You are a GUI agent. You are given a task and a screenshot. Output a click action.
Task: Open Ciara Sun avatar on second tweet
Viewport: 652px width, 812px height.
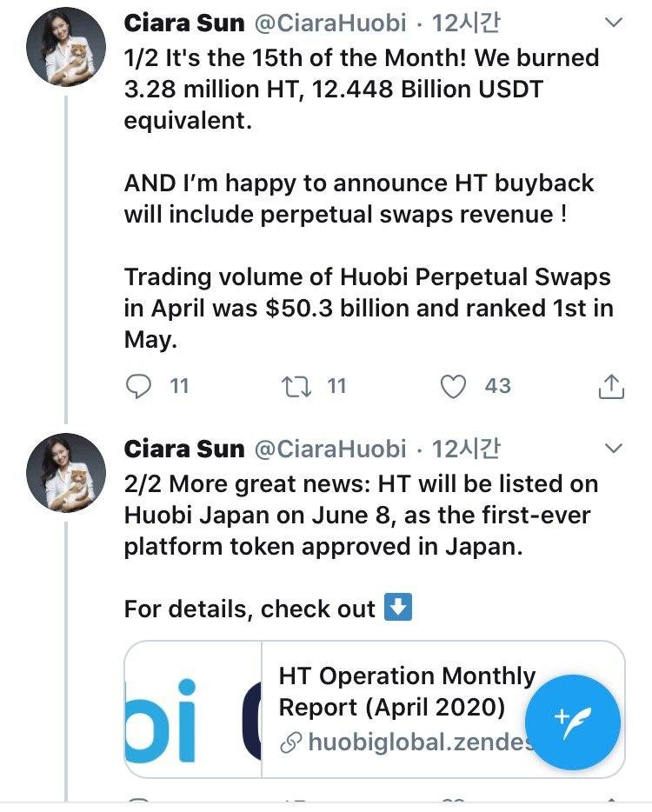tap(66, 473)
